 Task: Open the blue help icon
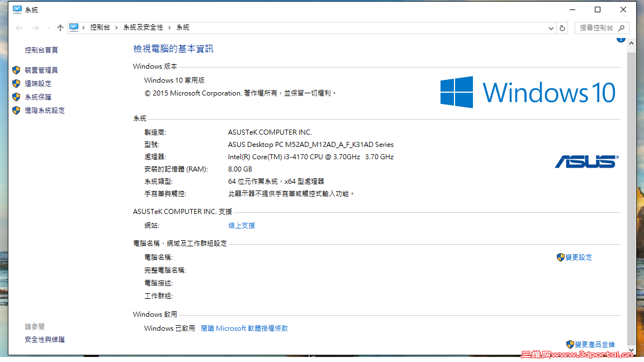[621, 40]
